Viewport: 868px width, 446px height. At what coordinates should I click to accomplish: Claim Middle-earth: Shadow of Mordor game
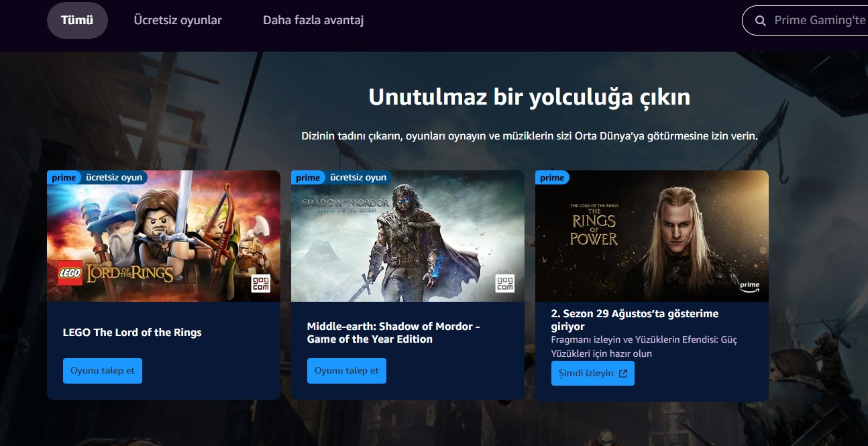click(x=347, y=371)
